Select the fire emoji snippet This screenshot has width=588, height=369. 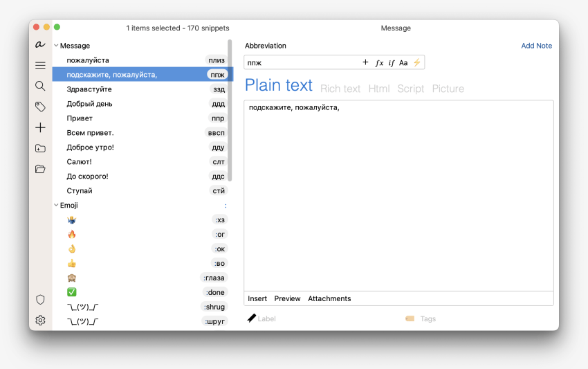(x=72, y=235)
